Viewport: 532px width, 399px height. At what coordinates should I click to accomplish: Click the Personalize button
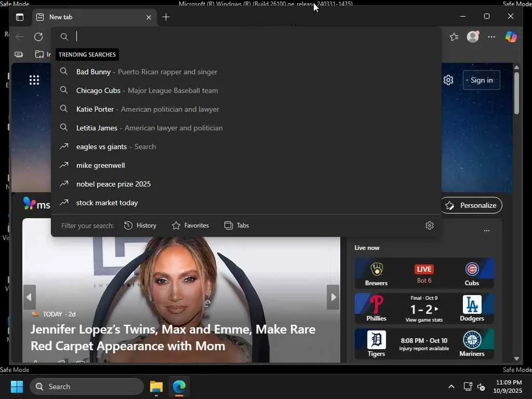click(x=472, y=205)
